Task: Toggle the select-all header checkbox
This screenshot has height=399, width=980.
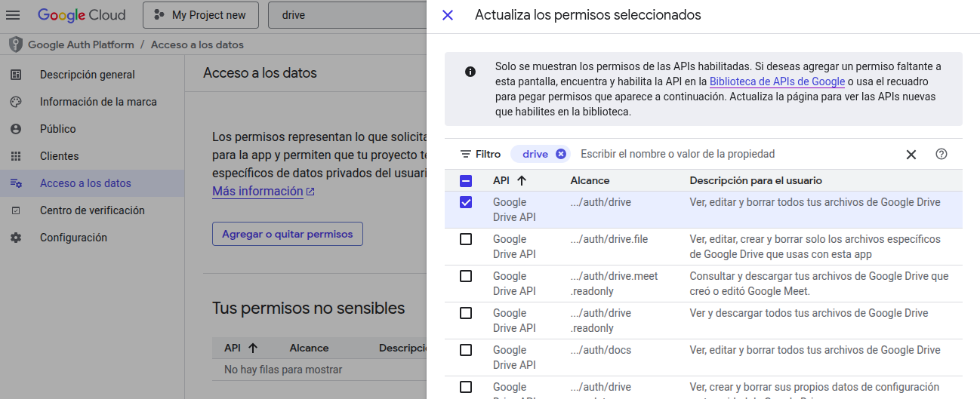Action: (466, 181)
